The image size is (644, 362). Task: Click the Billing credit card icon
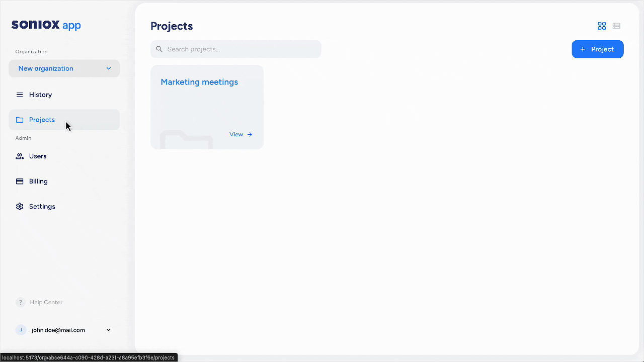pos(20,182)
